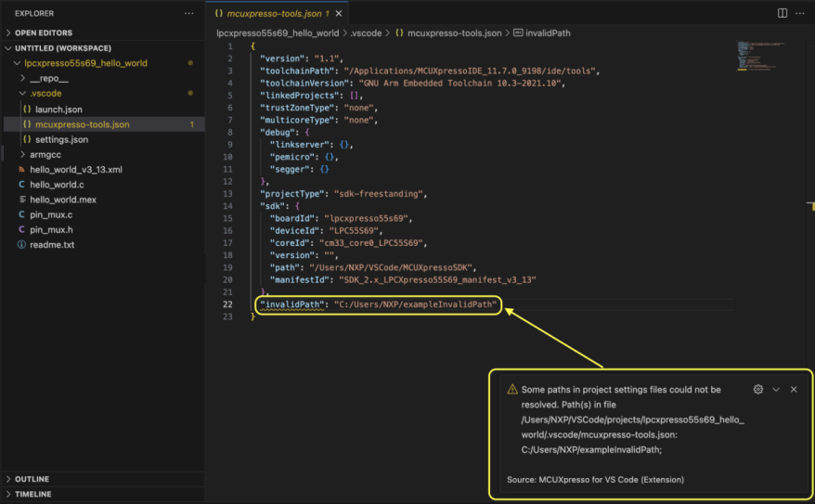Expand the Outline section

pos(32,479)
